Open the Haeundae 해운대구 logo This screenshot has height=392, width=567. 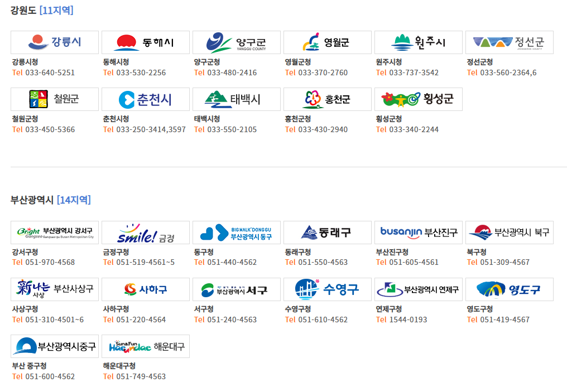pyautogui.click(x=145, y=346)
